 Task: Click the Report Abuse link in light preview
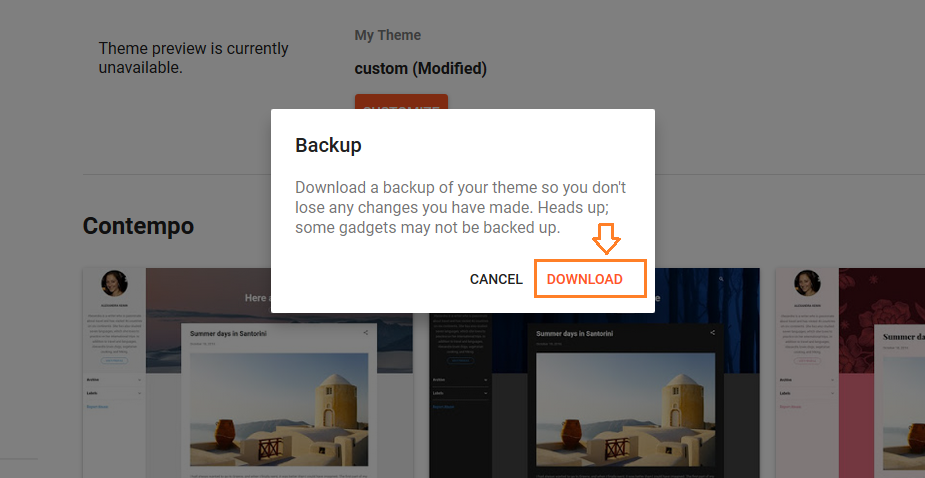coord(97,407)
